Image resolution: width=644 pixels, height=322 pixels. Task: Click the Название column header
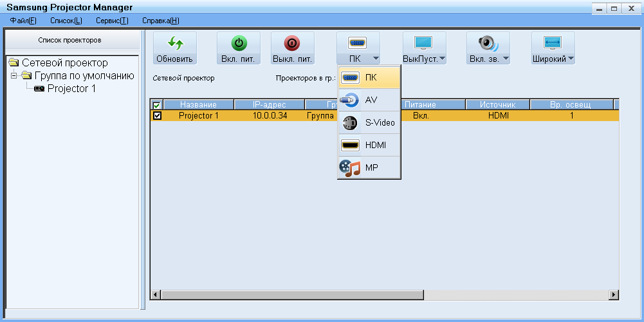coord(198,105)
